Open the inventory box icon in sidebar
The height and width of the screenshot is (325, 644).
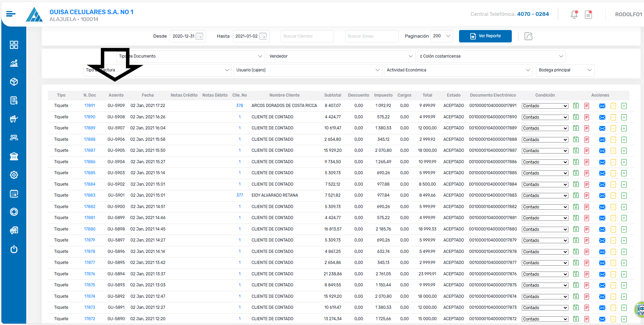tap(14, 82)
